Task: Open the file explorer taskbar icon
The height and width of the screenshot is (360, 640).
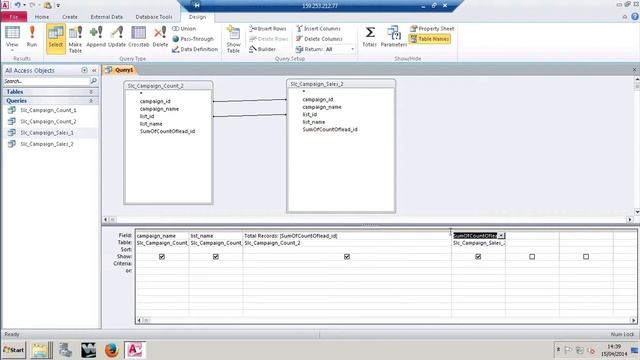Action: pos(41,350)
